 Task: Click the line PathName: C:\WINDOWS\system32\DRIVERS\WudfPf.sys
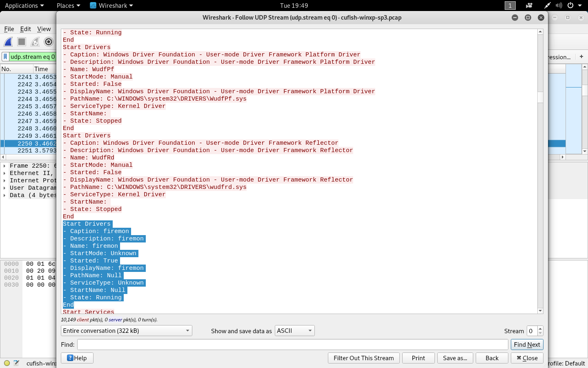(155, 99)
